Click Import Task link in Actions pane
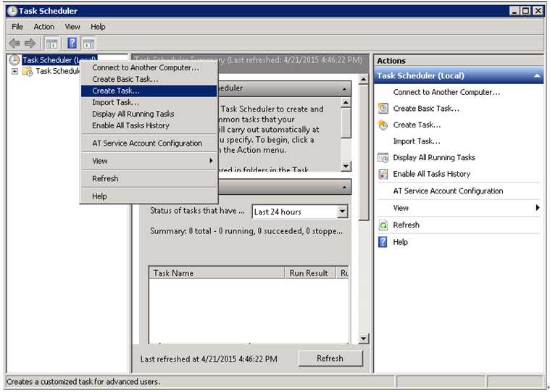This screenshot has height=392, width=550. point(417,141)
